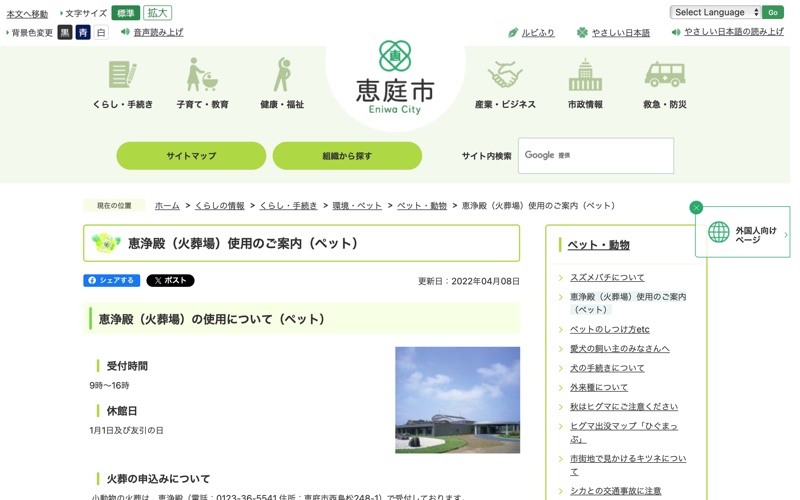The image size is (800, 500).
Task: Open the くらし・手続き document icon
Action: [x=122, y=74]
